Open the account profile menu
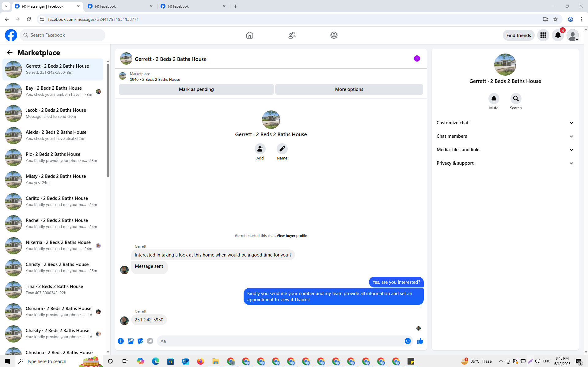 (x=573, y=35)
